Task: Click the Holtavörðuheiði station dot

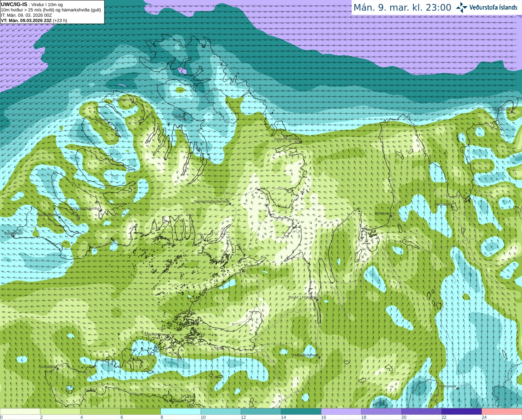Action: pyautogui.click(x=319, y=358)
